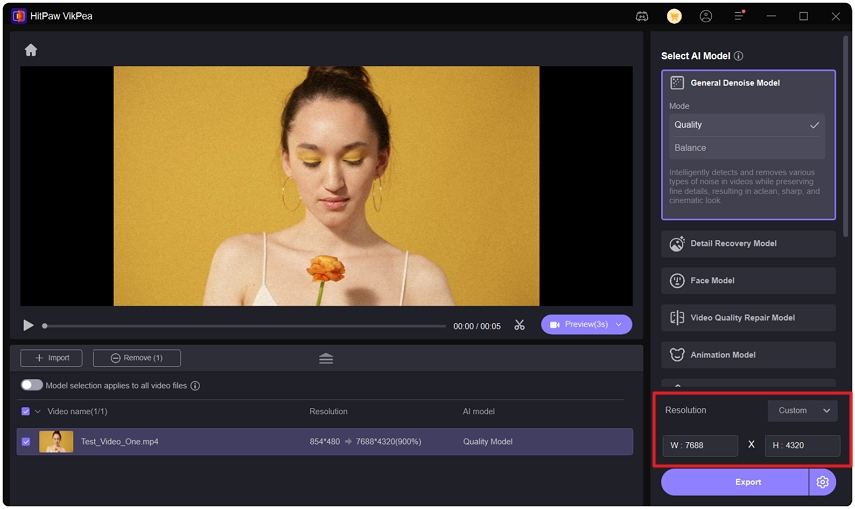Show info about model selection setting

tap(195, 386)
